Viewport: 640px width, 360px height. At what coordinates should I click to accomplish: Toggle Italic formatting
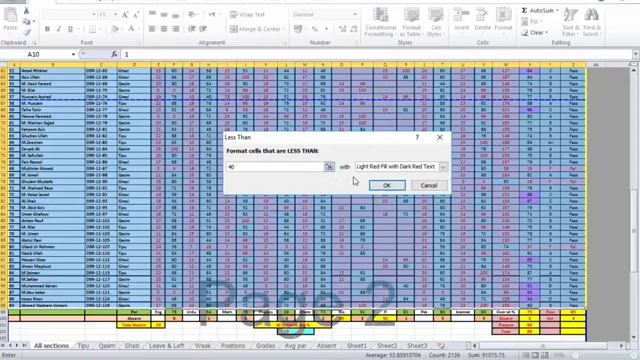59,29
